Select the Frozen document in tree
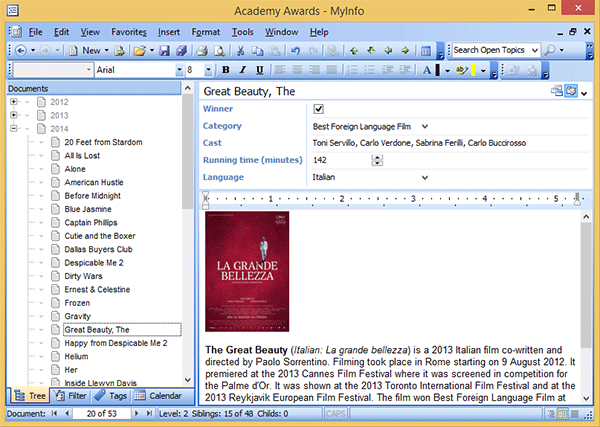The width and height of the screenshot is (600, 427). (x=77, y=303)
